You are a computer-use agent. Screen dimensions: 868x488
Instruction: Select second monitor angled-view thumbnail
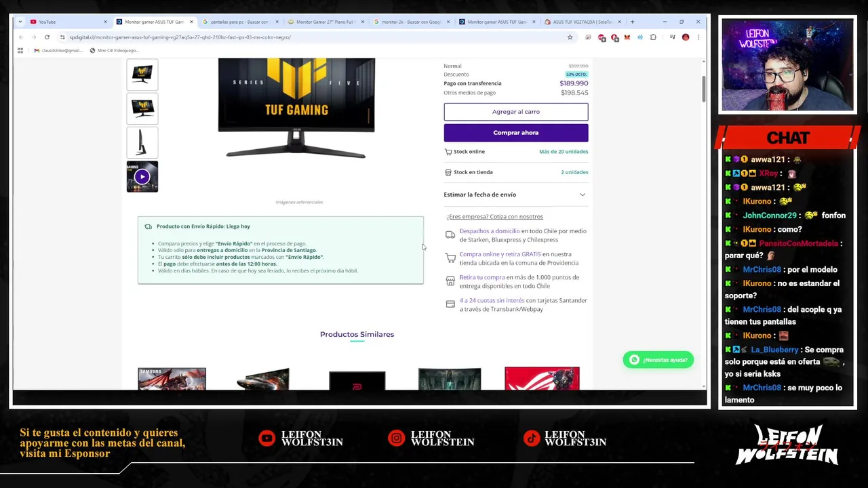tap(142, 108)
